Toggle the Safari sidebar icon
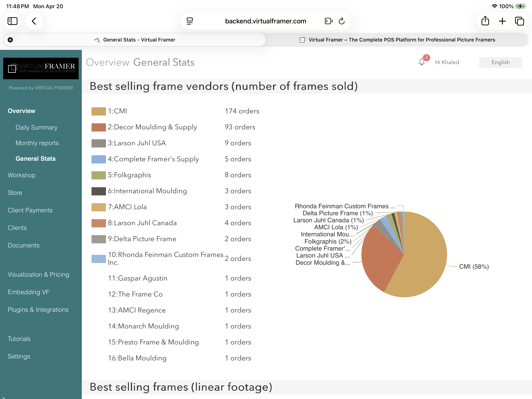532x399 pixels. coord(12,21)
